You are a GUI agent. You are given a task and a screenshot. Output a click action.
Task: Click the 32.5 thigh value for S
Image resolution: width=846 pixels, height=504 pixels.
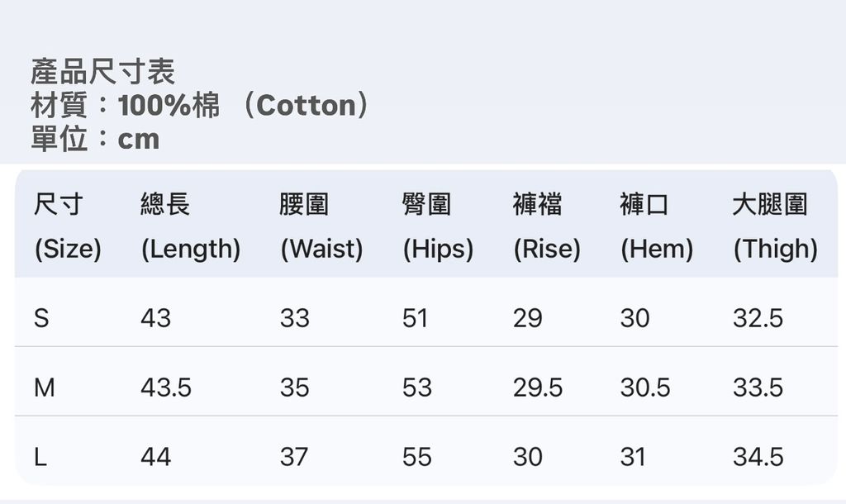click(x=758, y=318)
